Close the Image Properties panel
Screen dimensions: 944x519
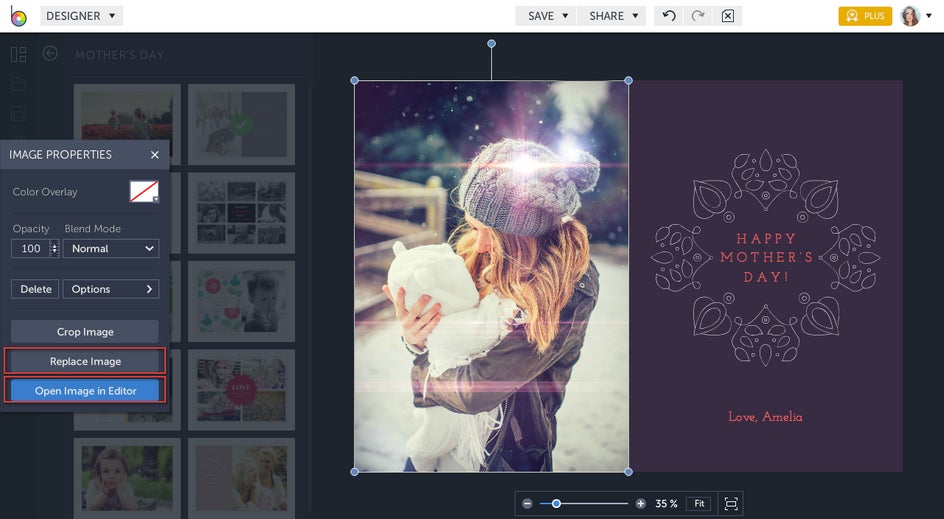click(x=155, y=155)
